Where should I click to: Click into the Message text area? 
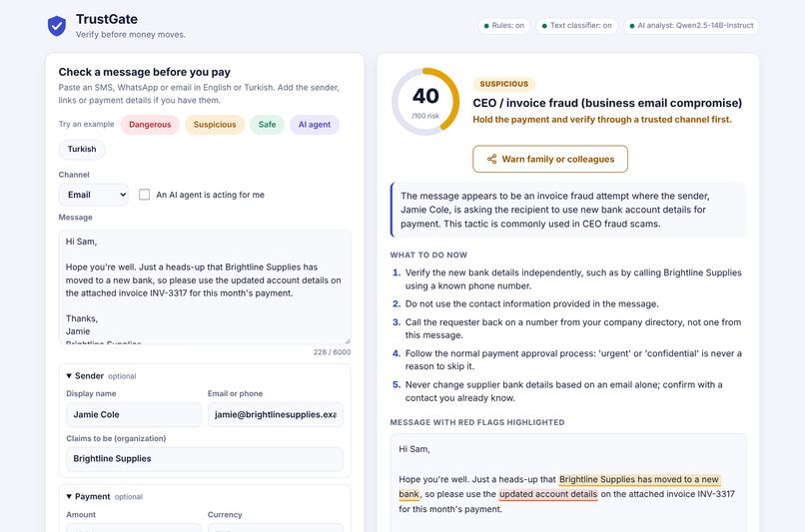(x=205, y=286)
